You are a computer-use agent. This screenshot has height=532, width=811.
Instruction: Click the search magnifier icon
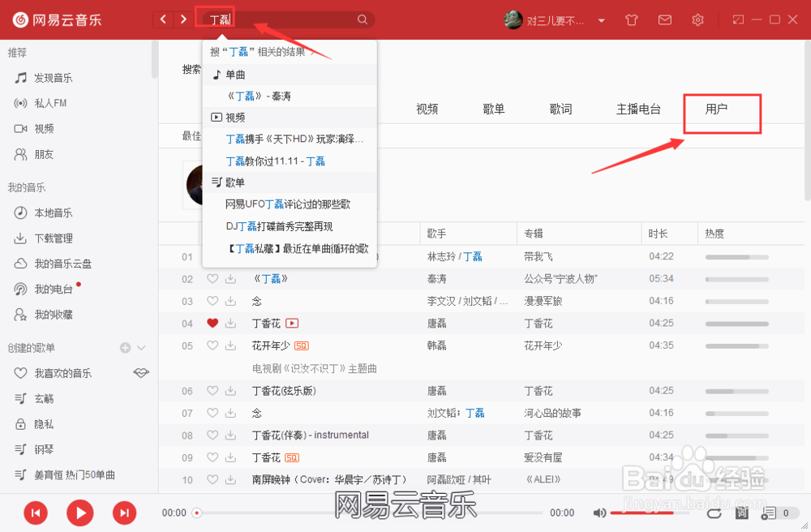pos(363,19)
